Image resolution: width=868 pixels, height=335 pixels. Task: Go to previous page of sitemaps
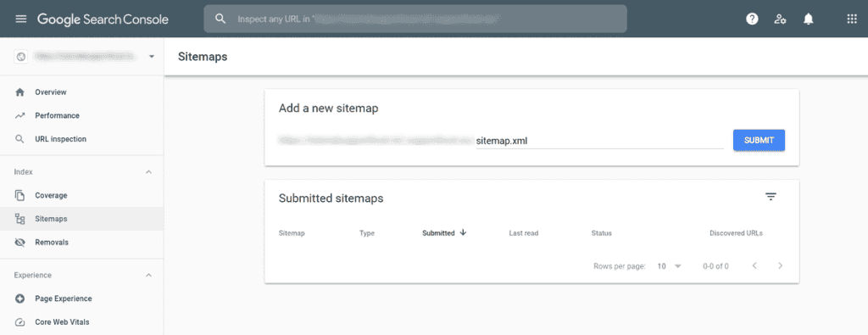click(x=754, y=265)
